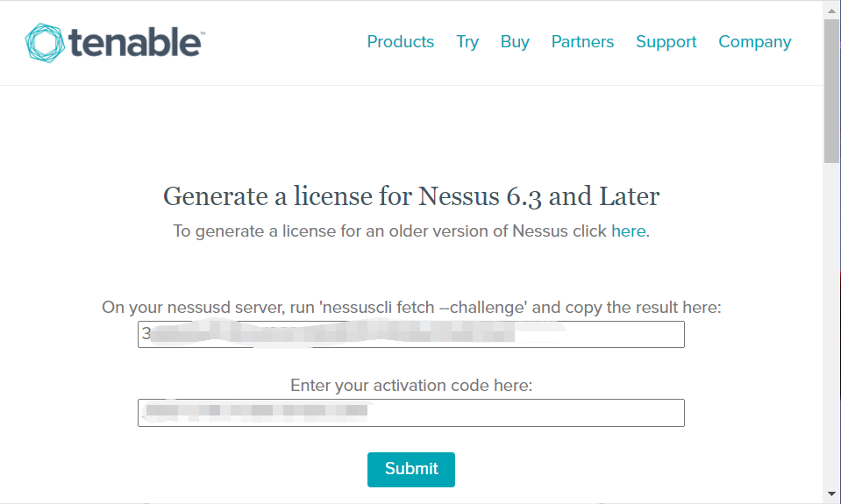Open the Try menu item

coord(467,42)
